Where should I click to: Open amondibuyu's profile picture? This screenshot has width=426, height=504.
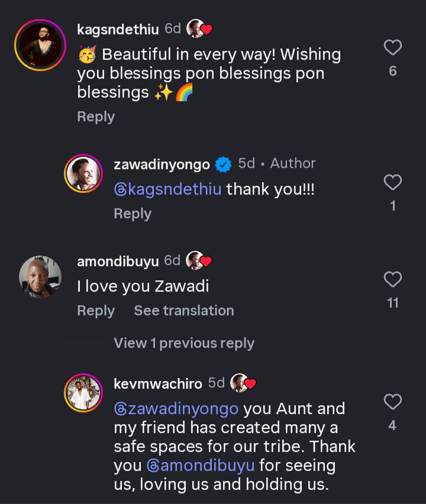click(40, 277)
